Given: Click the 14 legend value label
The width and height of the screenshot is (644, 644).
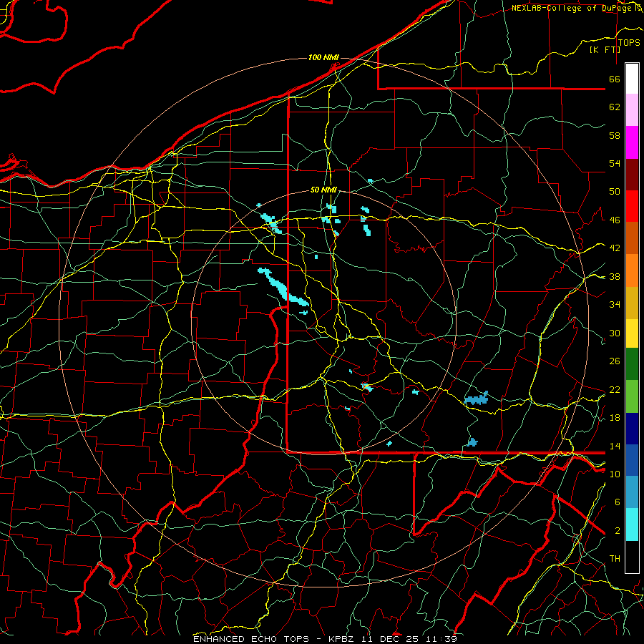Looking at the screenshot, I should (x=615, y=446).
